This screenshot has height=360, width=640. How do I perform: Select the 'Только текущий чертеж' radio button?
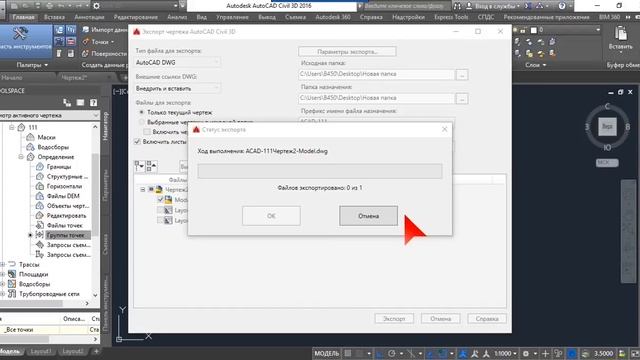pyautogui.click(x=142, y=112)
